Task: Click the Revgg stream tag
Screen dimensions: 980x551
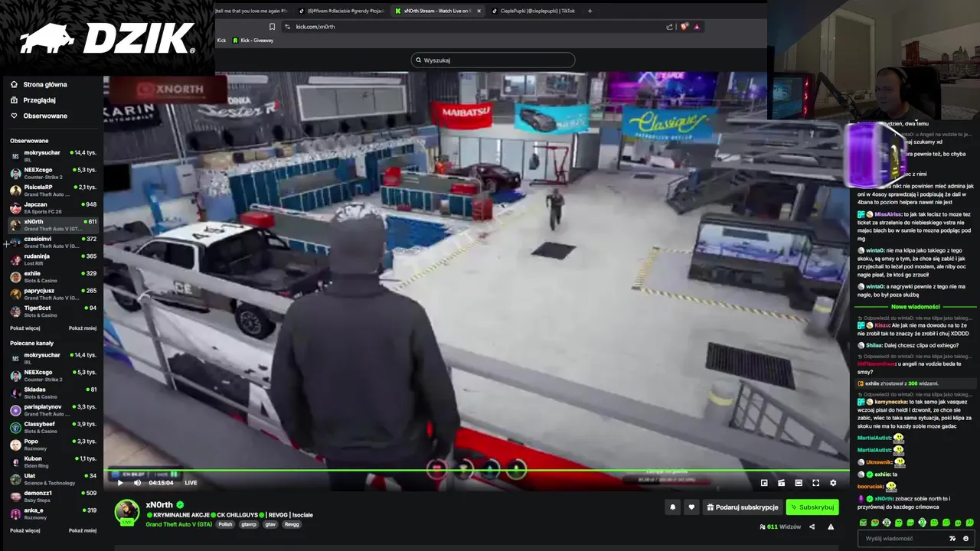Action: click(292, 524)
